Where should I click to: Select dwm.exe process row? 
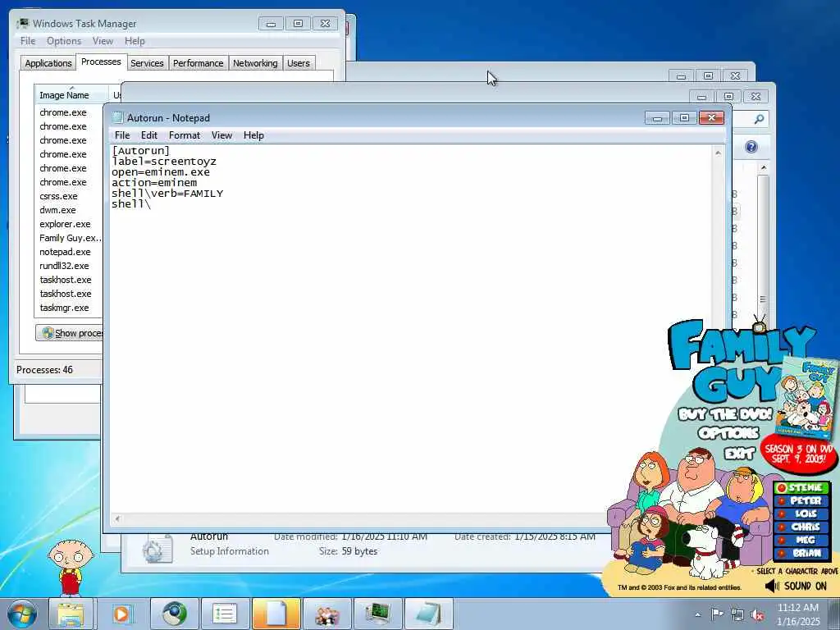(69, 210)
